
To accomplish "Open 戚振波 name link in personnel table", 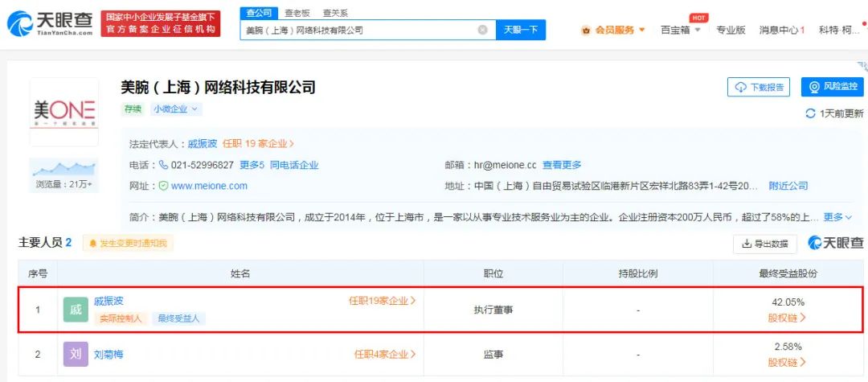I will click(109, 301).
